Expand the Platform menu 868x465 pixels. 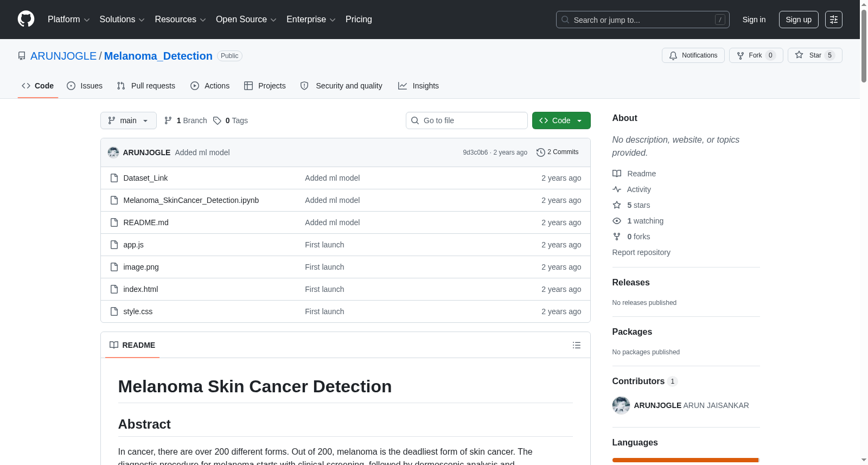click(x=68, y=20)
